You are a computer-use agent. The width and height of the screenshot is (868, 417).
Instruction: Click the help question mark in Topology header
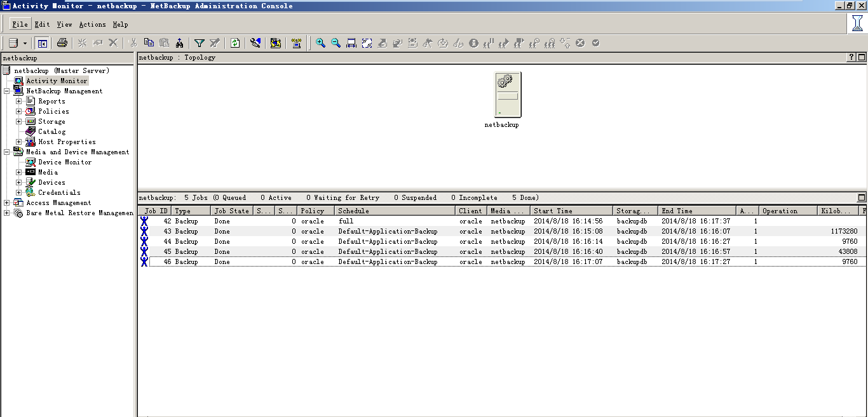(851, 57)
